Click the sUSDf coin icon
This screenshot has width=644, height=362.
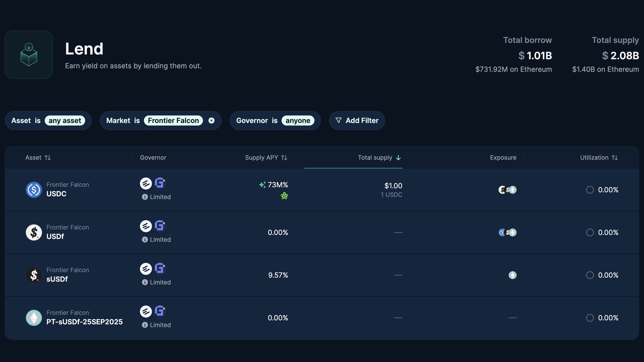click(34, 275)
